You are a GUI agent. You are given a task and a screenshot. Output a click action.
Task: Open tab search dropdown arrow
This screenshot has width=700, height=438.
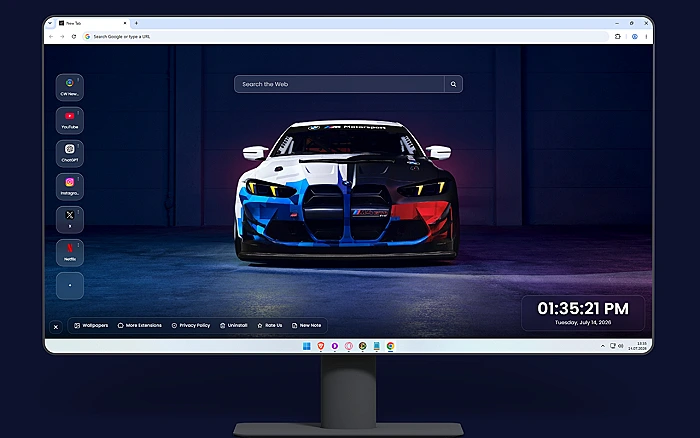pos(50,23)
